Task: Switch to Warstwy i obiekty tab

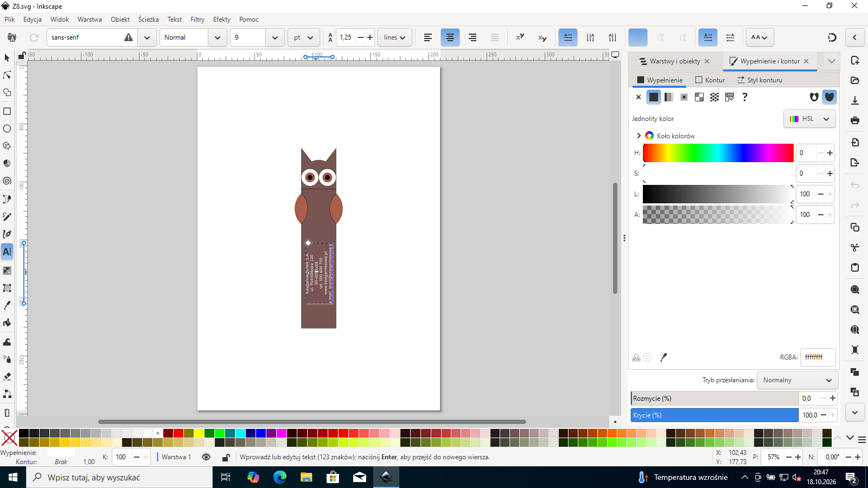Action: (x=674, y=61)
